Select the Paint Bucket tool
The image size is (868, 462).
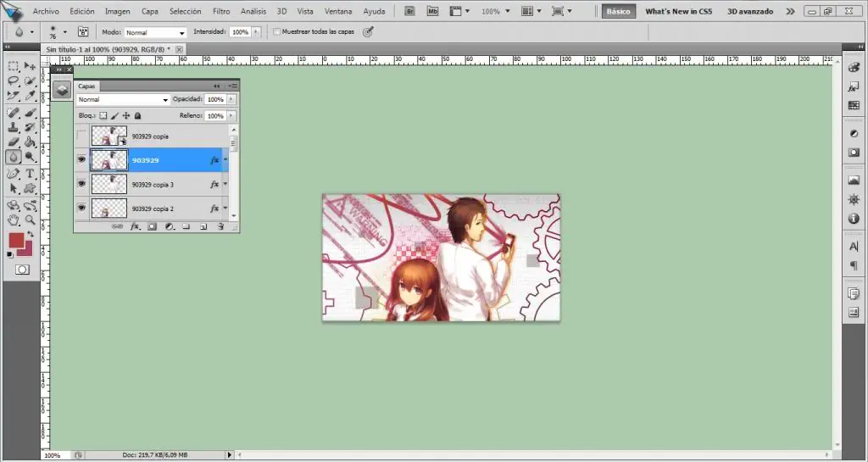pyautogui.click(x=30, y=142)
